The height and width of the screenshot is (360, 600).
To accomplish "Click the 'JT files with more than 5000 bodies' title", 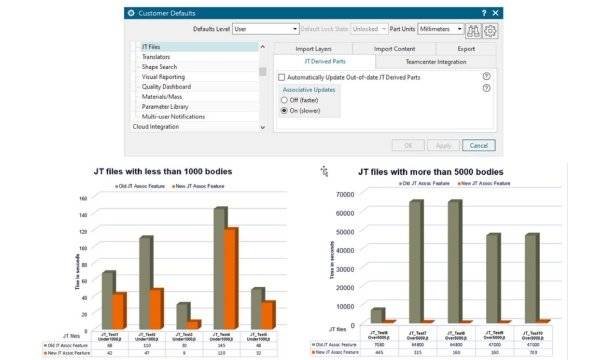I will (431, 172).
